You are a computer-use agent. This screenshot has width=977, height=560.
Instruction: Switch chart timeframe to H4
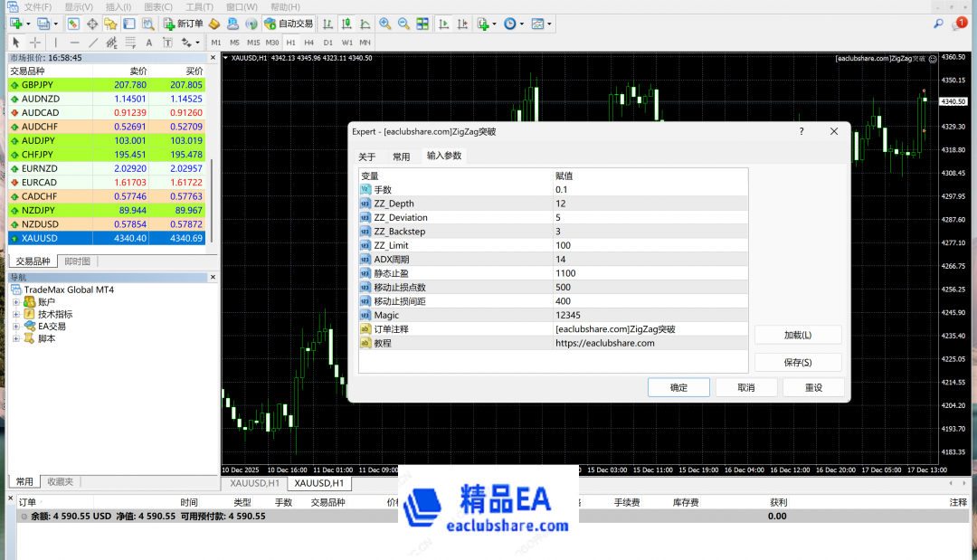pos(309,43)
